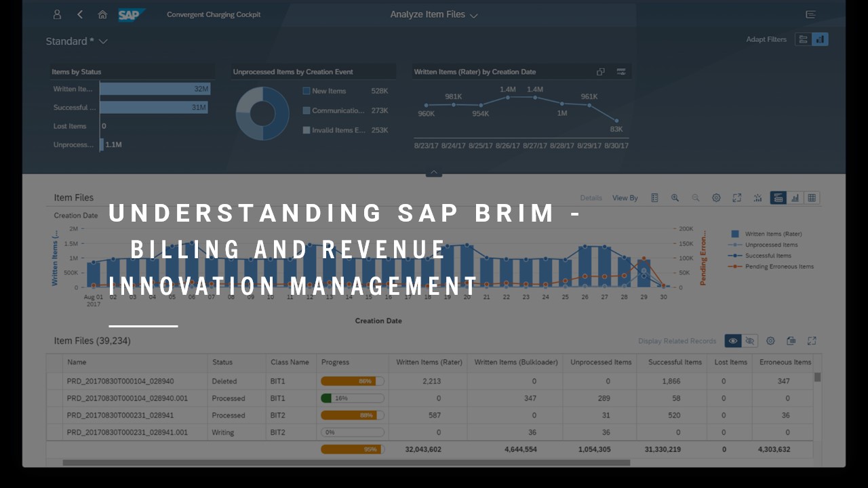Open chart settings gear above Item Files chart
Viewport: 868px width, 488px height.
(x=716, y=198)
